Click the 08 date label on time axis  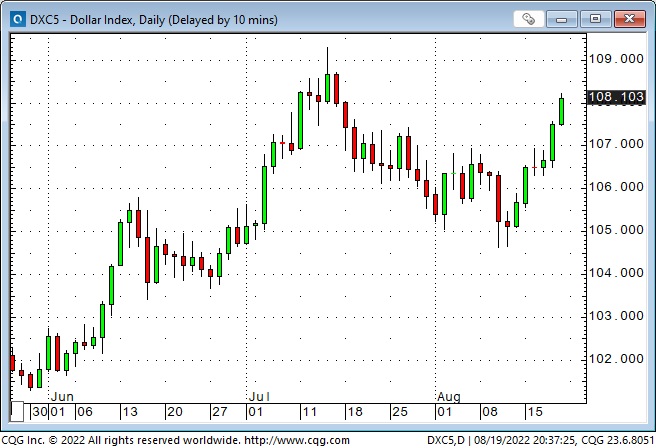[490, 412]
